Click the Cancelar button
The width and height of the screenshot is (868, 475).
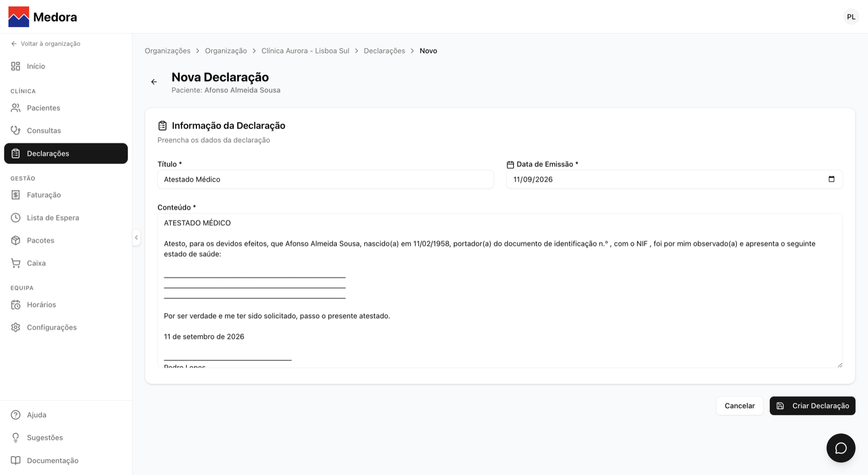[x=739, y=406]
